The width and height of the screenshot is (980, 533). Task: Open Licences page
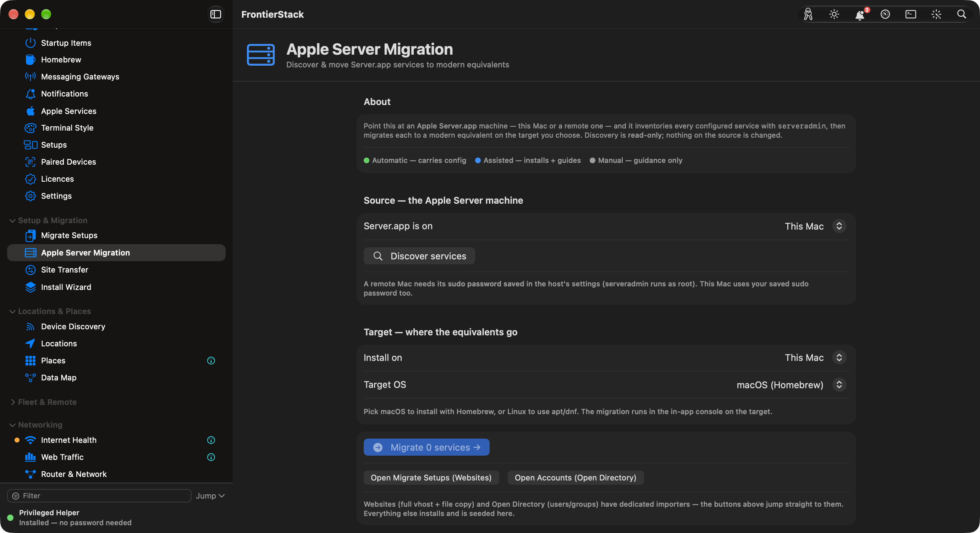pos(116,179)
